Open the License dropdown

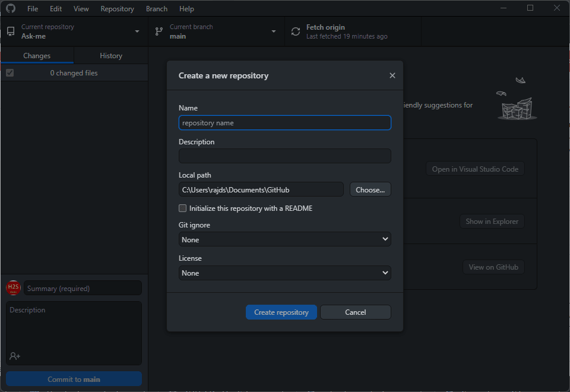tap(284, 273)
